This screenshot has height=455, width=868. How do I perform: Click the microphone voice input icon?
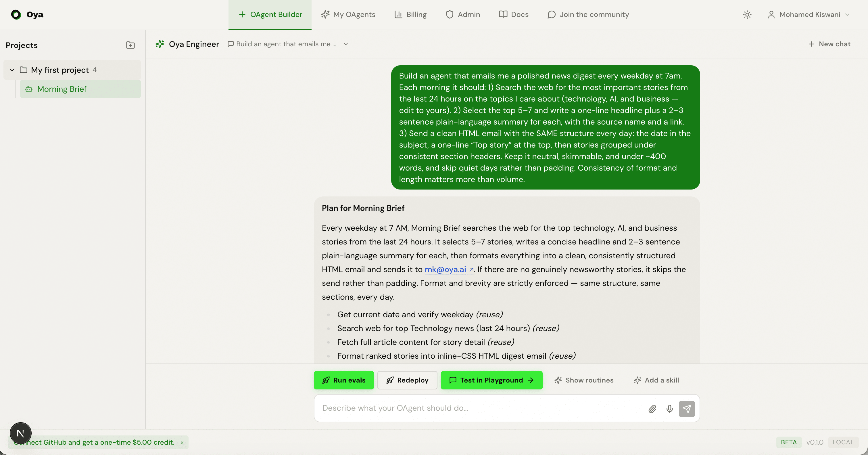click(x=669, y=409)
